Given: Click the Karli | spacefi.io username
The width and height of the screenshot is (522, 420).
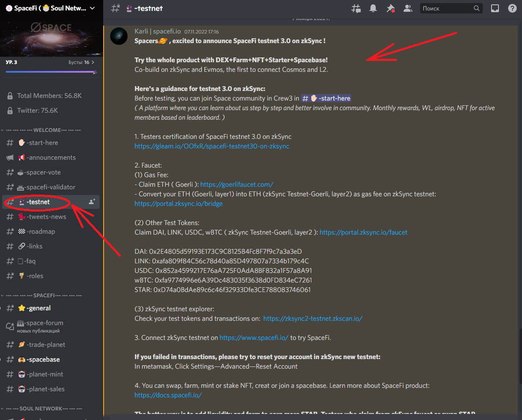Looking at the screenshot, I should pos(158,31).
